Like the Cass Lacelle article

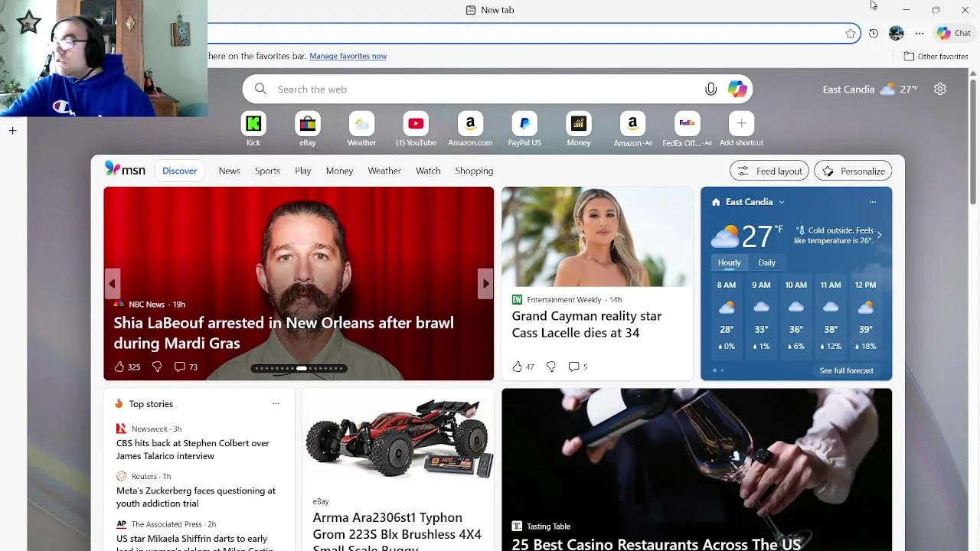point(523,367)
